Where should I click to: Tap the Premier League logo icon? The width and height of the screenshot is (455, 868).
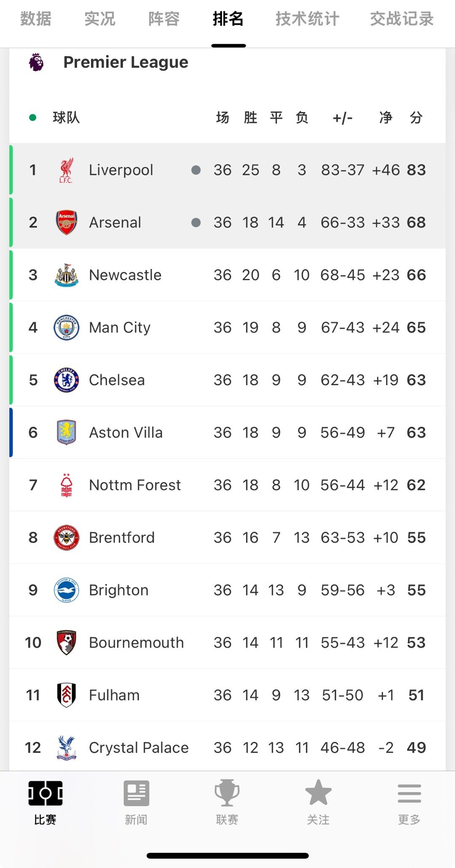coord(36,62)
